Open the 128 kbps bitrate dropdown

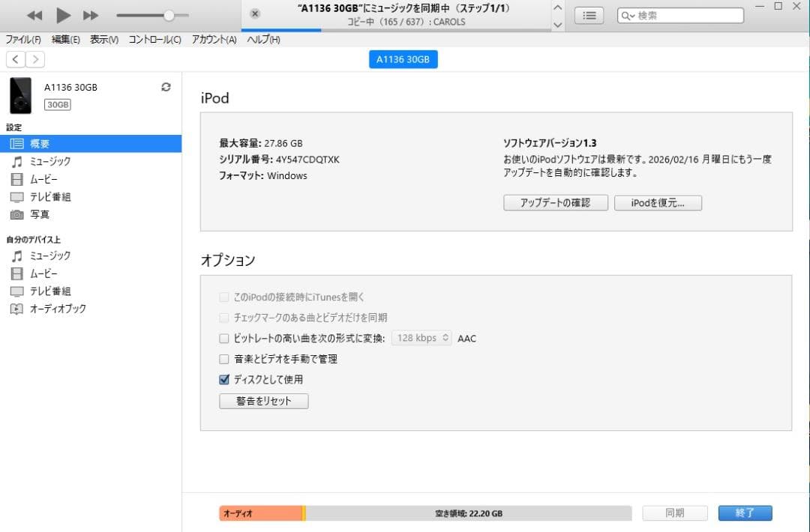pyautogui.click(x=421, y=338)
